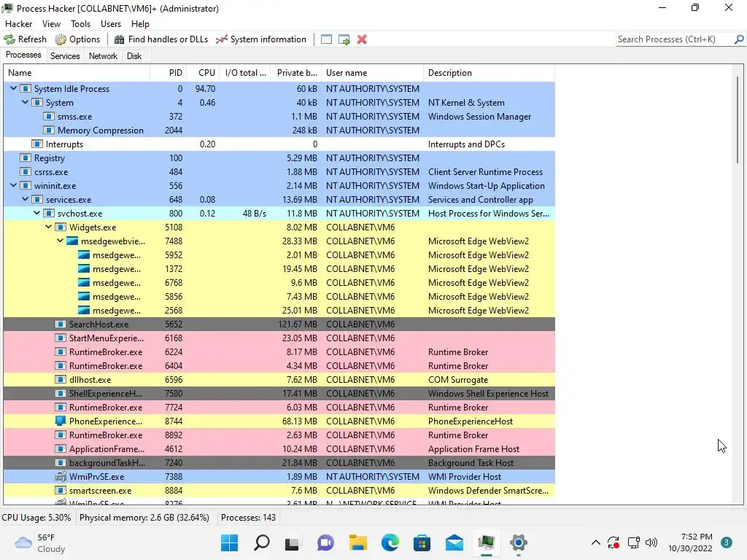Open weather widget showing 56°F Cloudy

click(40, 542)
